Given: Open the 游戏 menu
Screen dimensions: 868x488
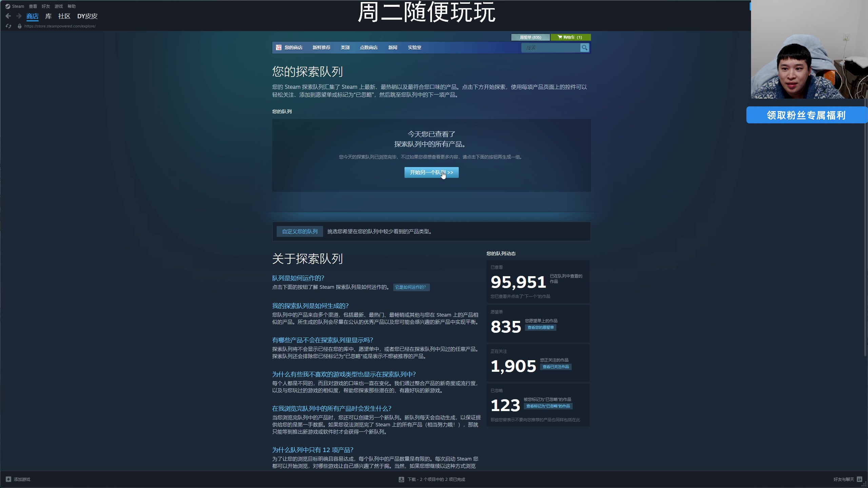Looking at the screenshot, I should click(59, 6).
